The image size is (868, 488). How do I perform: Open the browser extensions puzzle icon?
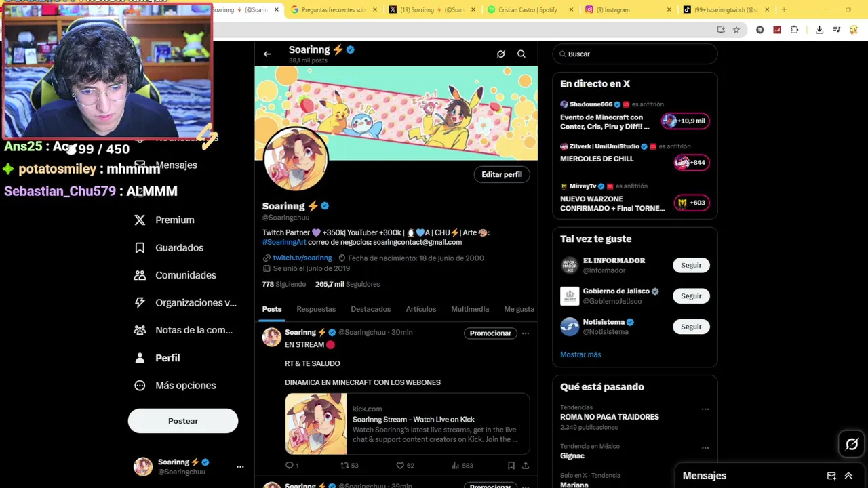coord(794,30)
